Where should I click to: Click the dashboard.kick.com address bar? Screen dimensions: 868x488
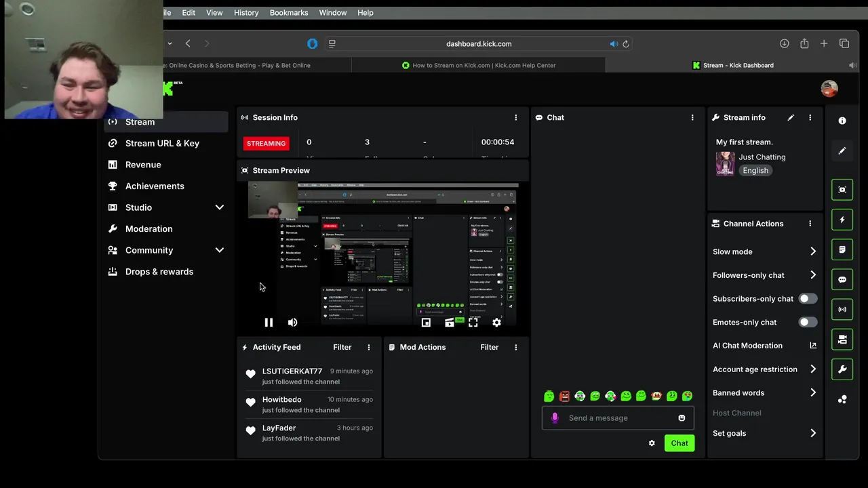pyautogui.click(x=479, y=43)
